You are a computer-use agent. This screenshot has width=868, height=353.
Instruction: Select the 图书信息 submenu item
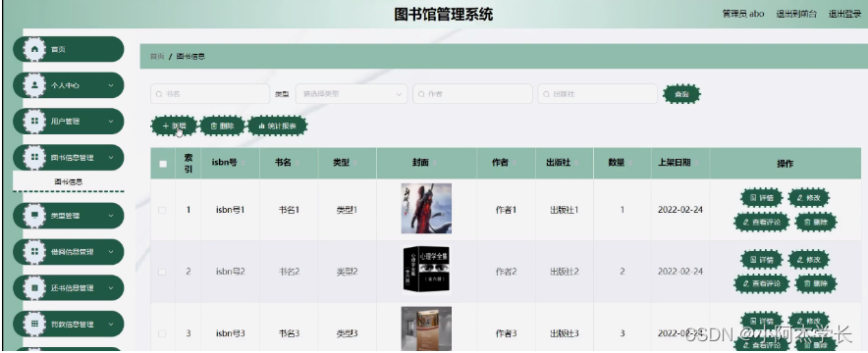coord(68,181)
